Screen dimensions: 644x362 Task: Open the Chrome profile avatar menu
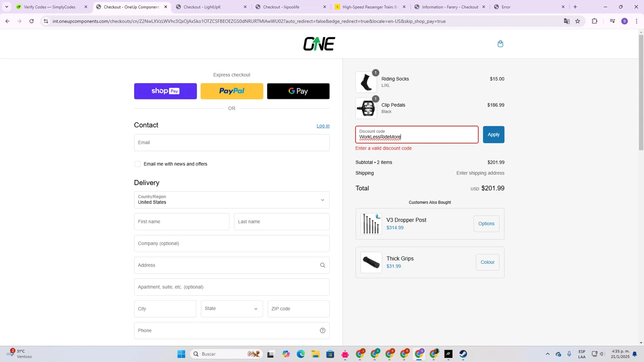[625, 21]
